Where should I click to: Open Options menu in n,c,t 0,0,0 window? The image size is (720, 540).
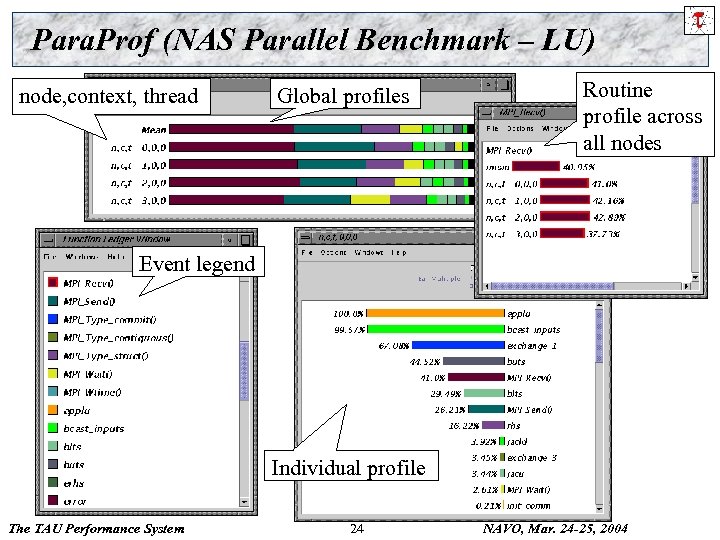pos(333,252)
